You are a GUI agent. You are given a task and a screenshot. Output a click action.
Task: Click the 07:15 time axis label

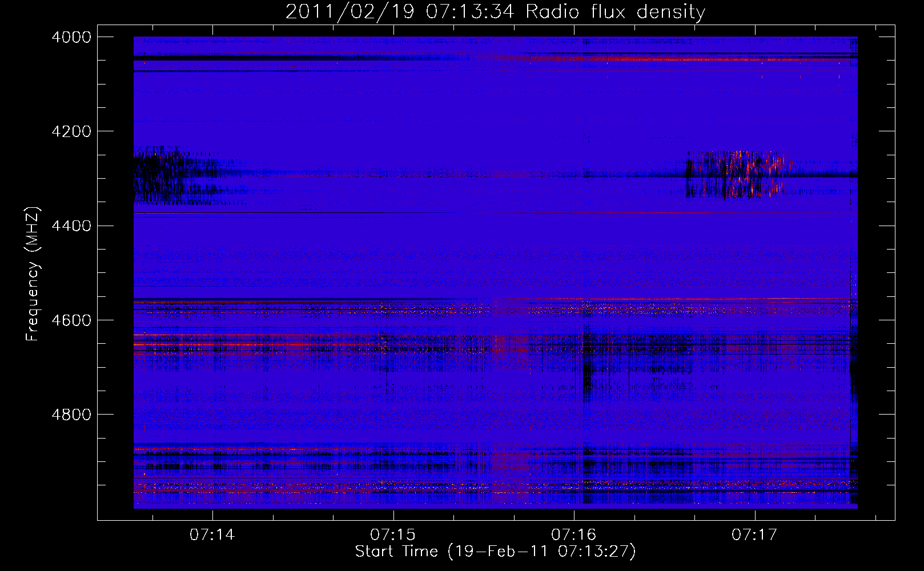[393, 534]
